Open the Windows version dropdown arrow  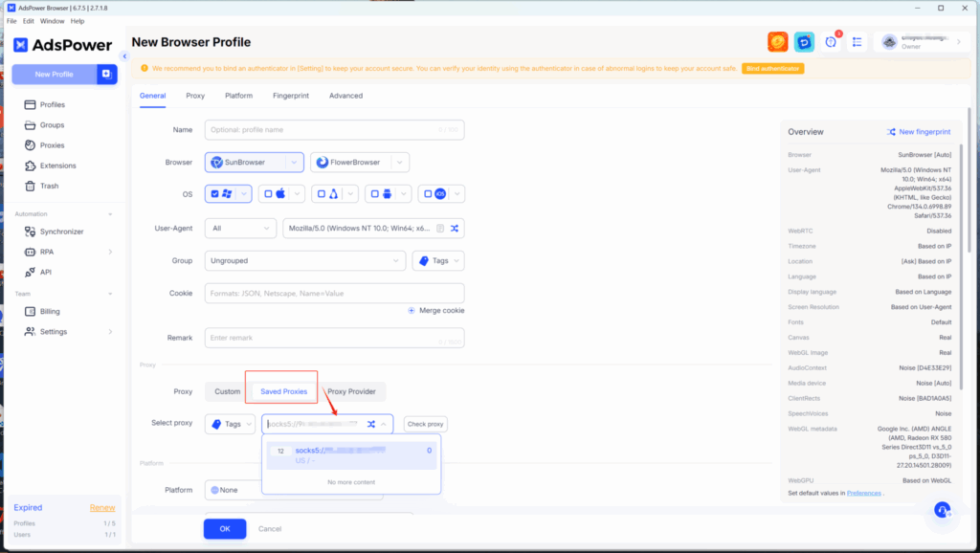coord(244,193)
